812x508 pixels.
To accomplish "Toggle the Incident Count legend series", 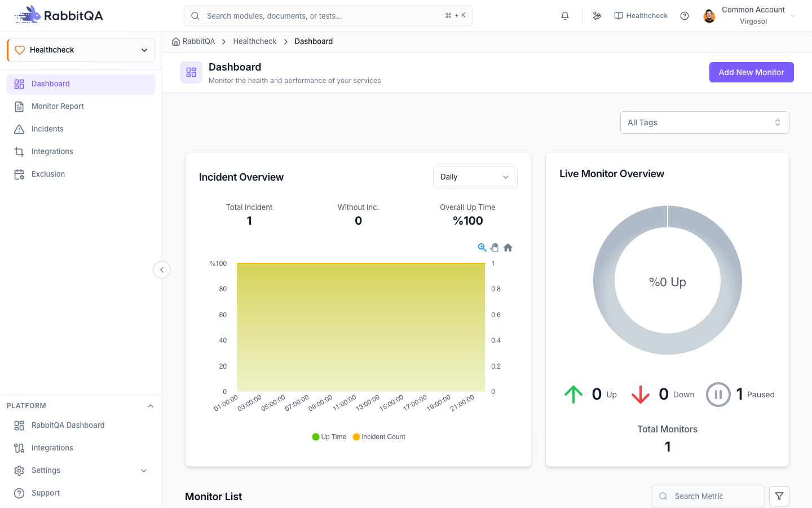I will coord(379,437).
